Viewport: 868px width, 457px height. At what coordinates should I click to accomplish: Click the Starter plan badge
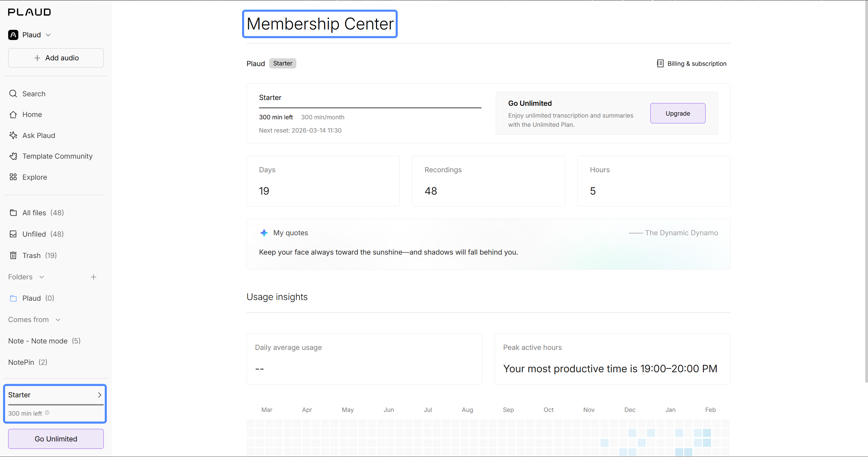tap(283, 63)
